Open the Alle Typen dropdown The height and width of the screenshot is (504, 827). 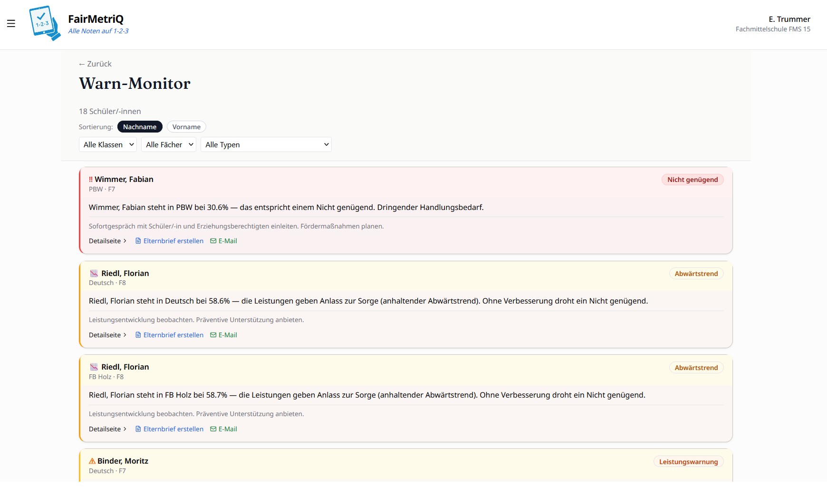point(266,144)
